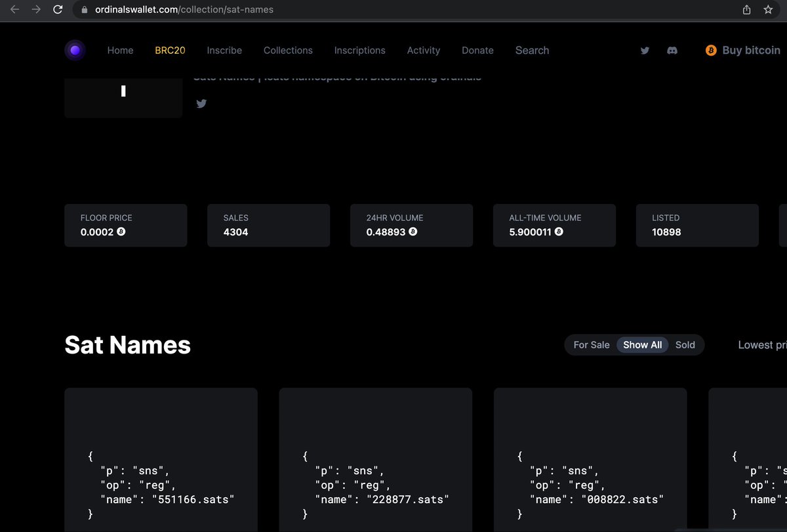Click the 24HR Volume stat card
This screenshot has width=787, height=532.
pos(411,226)
